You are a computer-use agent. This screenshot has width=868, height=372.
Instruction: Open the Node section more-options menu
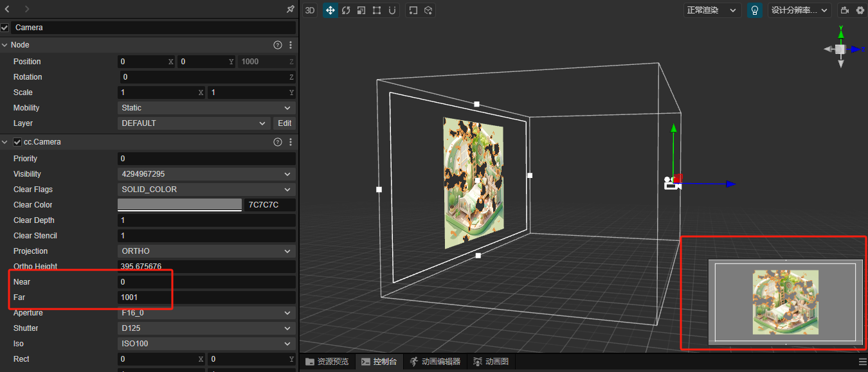pos(291,45)
